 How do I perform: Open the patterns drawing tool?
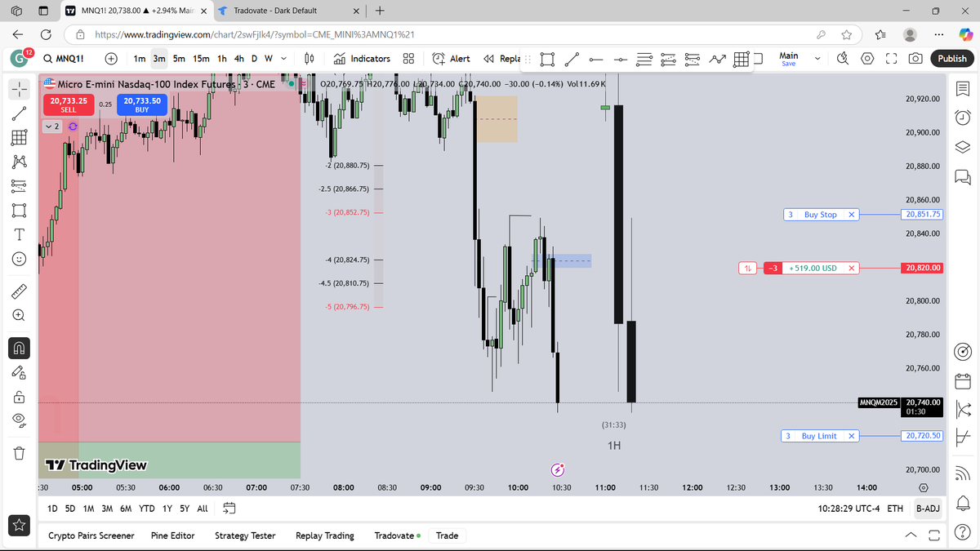pyautogui.click(x=20, y=162)
